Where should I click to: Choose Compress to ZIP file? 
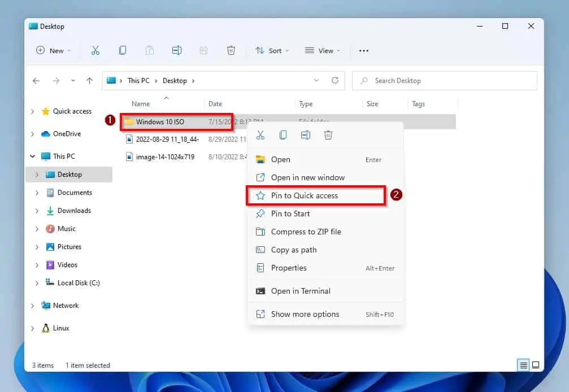pyautogui.click(x=325, y=232)
